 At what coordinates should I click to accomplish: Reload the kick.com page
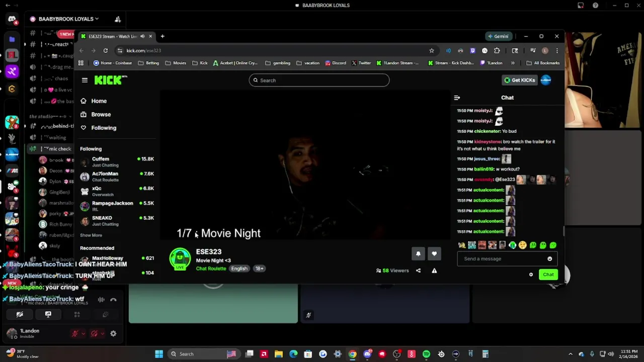tap(105, 50)
